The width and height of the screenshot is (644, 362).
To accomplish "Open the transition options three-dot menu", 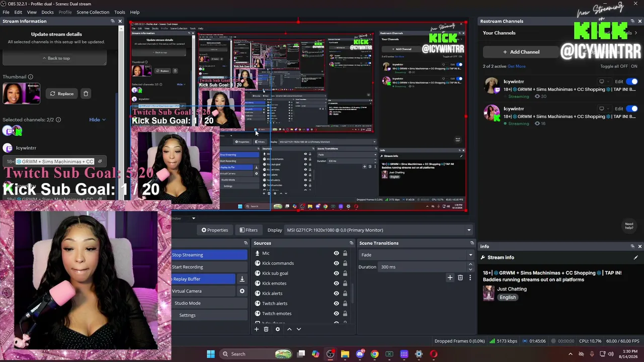I will point(470,278).
